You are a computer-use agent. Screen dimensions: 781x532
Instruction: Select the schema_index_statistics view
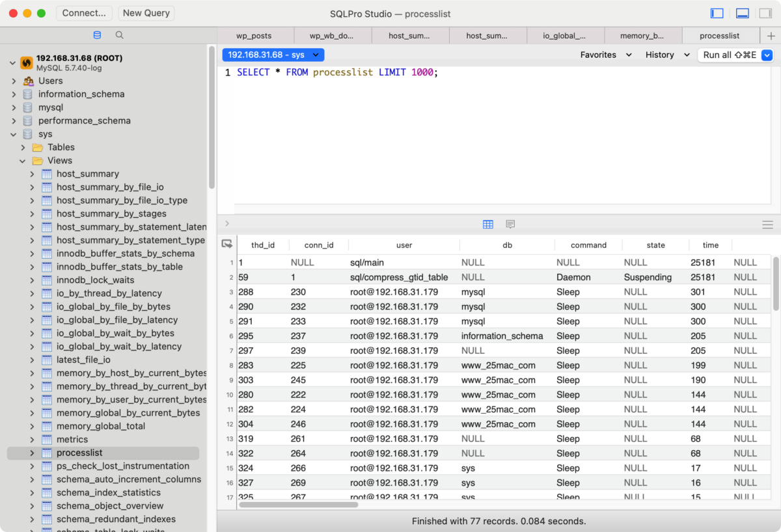tap(109, 493)
